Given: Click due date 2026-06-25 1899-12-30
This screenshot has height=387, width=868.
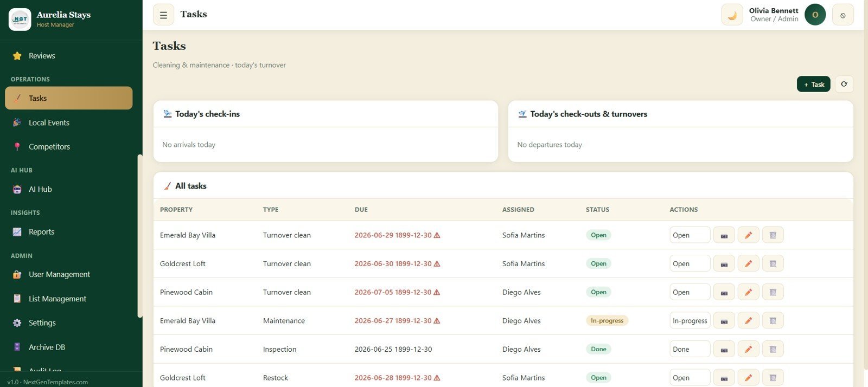Looking at the screenshot, I should tap(393, 349).
